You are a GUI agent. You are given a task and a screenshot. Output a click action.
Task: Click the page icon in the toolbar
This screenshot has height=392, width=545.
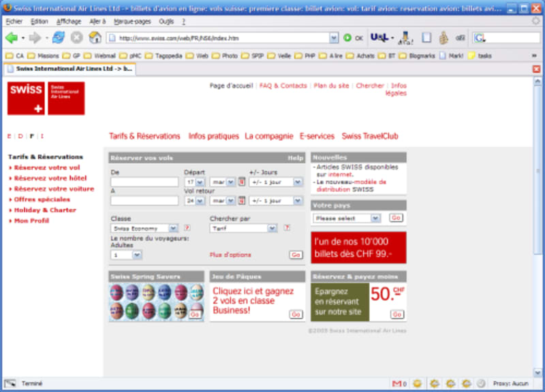[x=426, y=37]
